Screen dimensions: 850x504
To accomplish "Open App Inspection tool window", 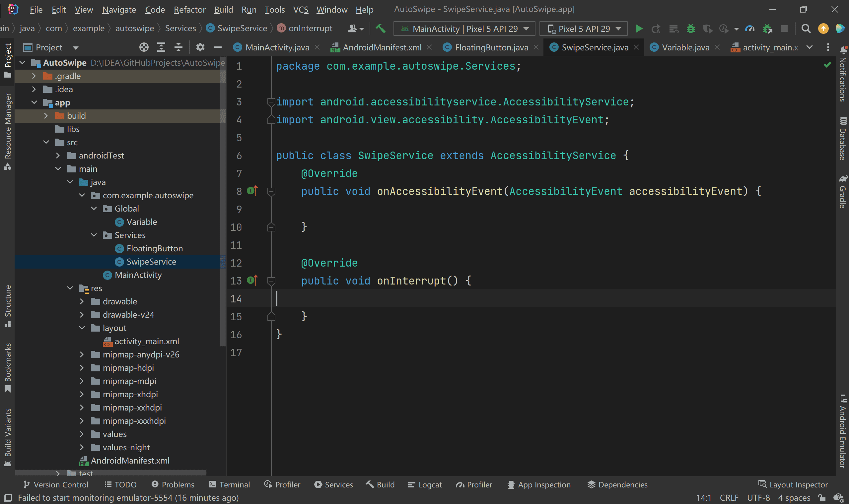I will [x=539, y=485].
